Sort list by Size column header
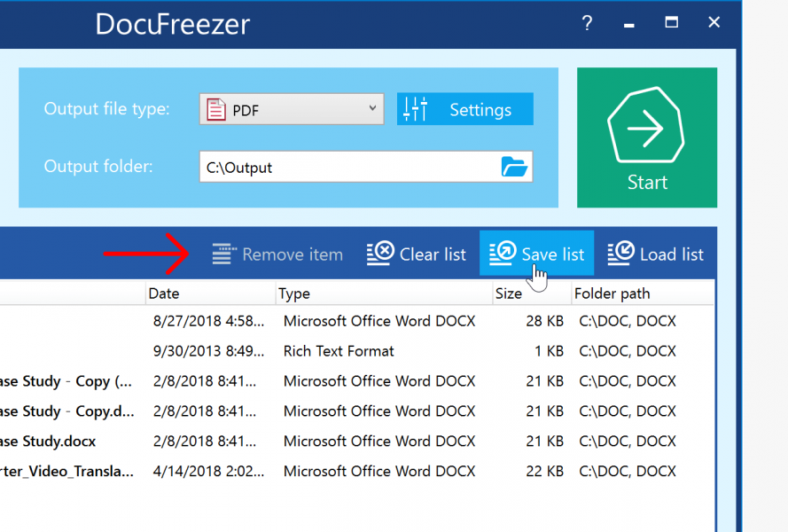Screen dimensions: 788x532 coord(509,293)
